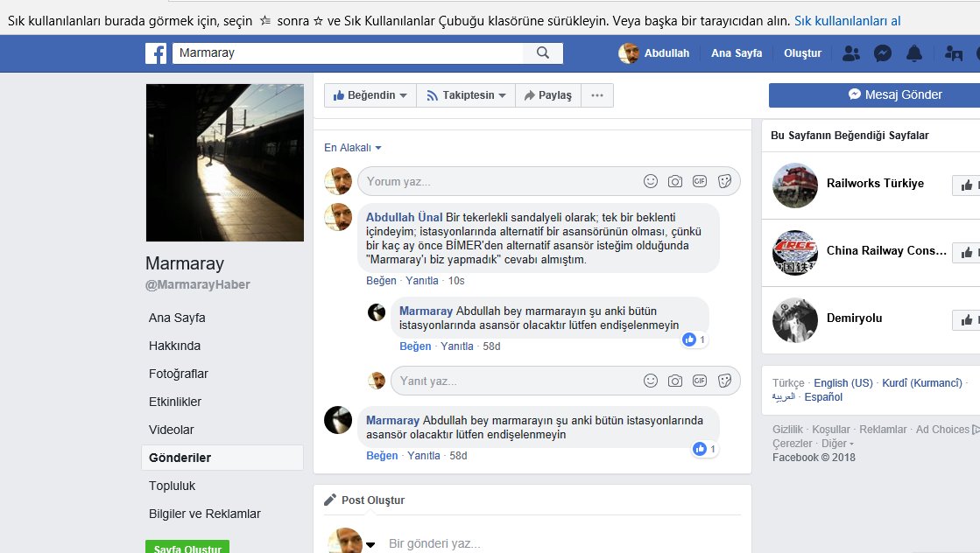Screen dimensions: 980x553
Task: Click the Paylaş button
Action: point(548,95)
